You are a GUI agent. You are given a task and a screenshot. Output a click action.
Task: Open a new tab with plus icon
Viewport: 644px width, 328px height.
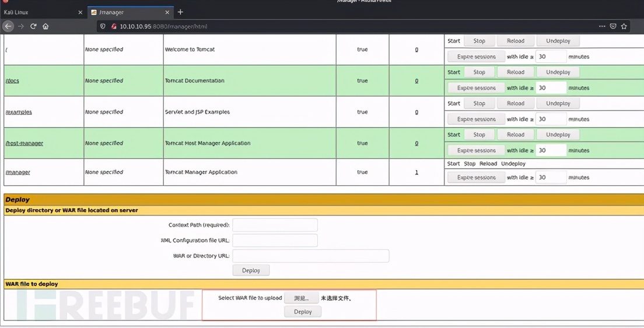[x=180, y=12]
